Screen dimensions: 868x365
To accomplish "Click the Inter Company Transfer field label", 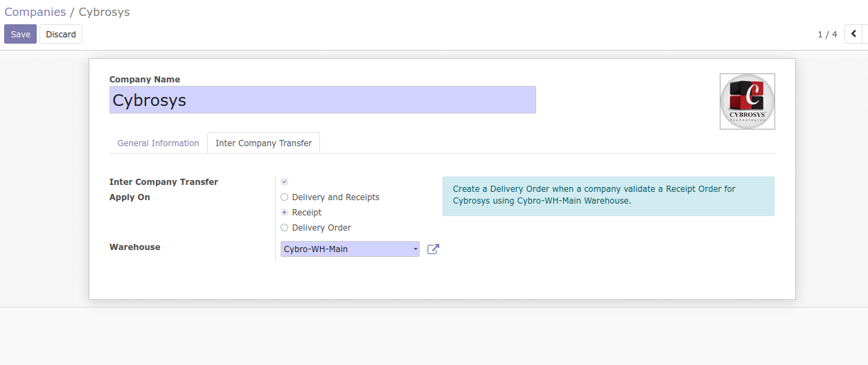I will pos(163,182).
